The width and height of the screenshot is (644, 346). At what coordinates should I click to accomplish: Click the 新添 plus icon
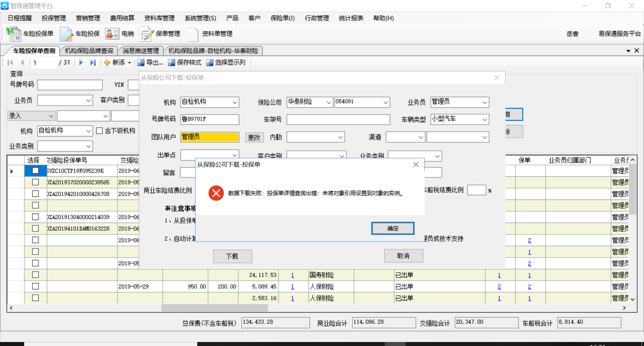[107, 63]
